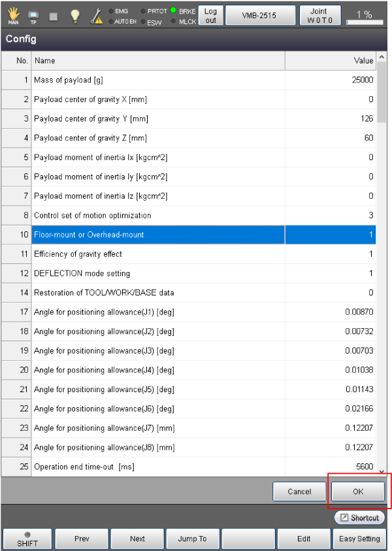Viewport: 392px width, 551px height.
Task: Select the Mass of payload row
Action: 158,80
